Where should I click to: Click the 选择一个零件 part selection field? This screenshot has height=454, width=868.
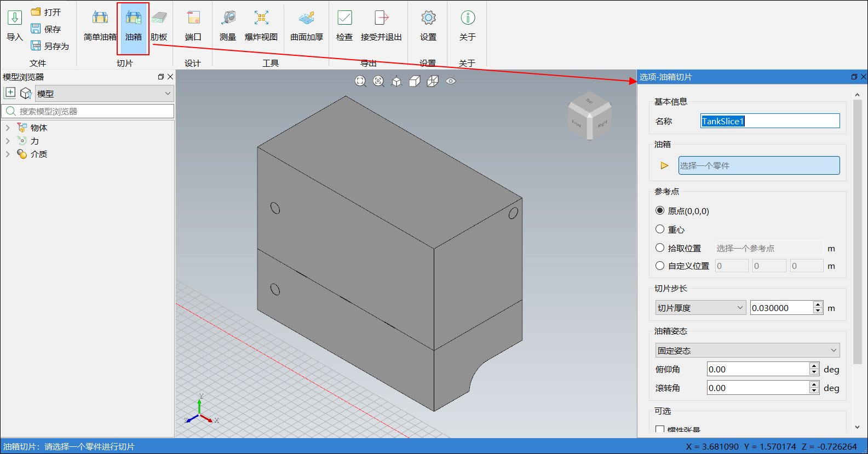(x=759, y=165)
